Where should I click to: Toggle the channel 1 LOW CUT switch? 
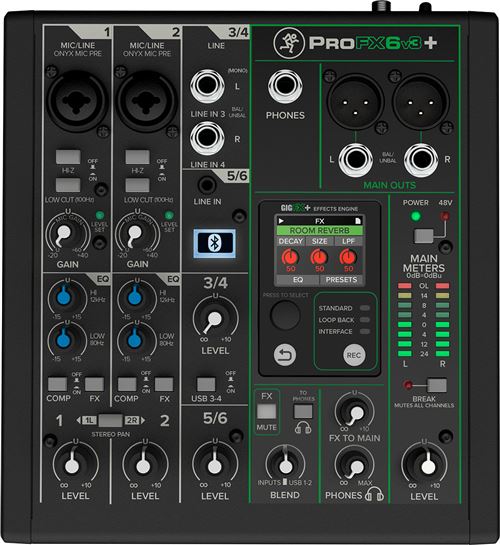pyautogui.click(x=68, y=185)
